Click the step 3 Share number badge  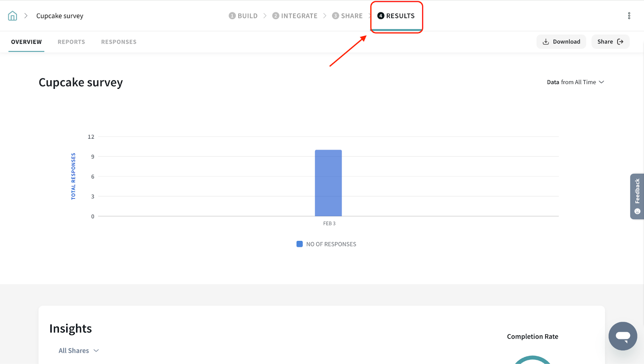(335, 16)
